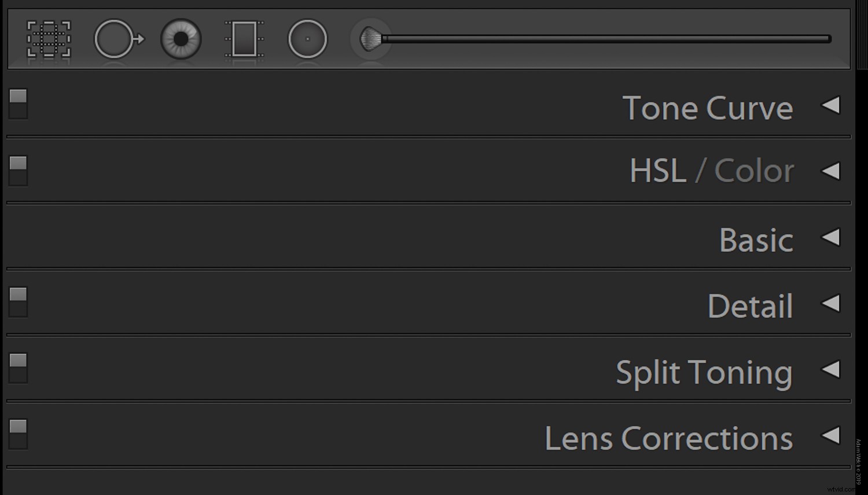Viewport: 868px width, 495px height.
Task: Disable the HSL / Color panel switch
Action: tap(17, 169)
